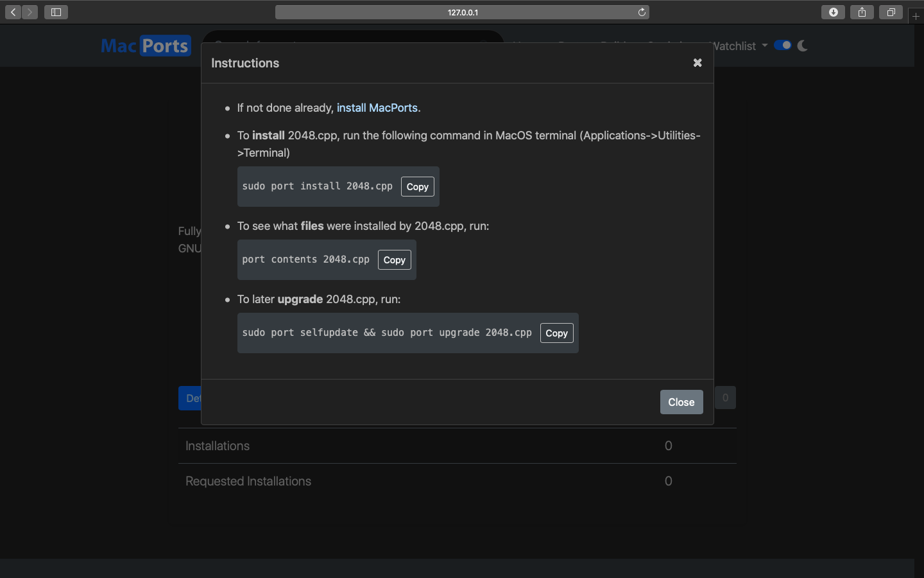Open the browser downloads icon
Image resolution: width=924 pixels, height=578 pixels.
pos(833,12)
